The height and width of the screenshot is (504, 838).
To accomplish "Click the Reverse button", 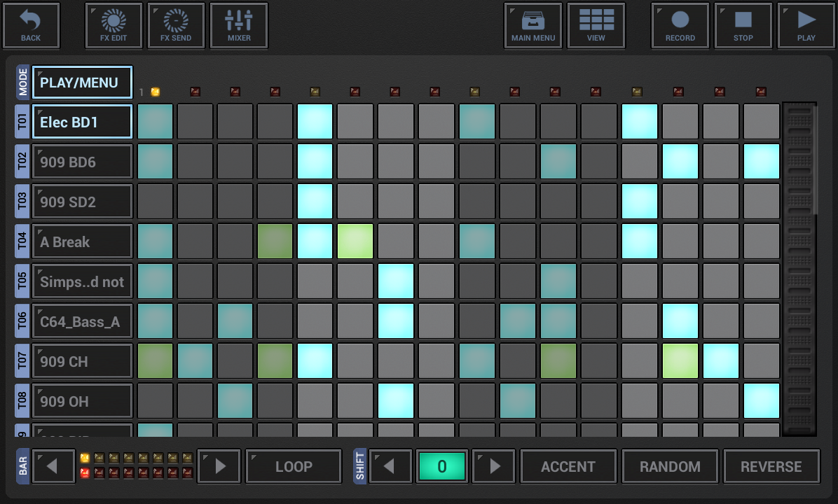I will 771,466.
